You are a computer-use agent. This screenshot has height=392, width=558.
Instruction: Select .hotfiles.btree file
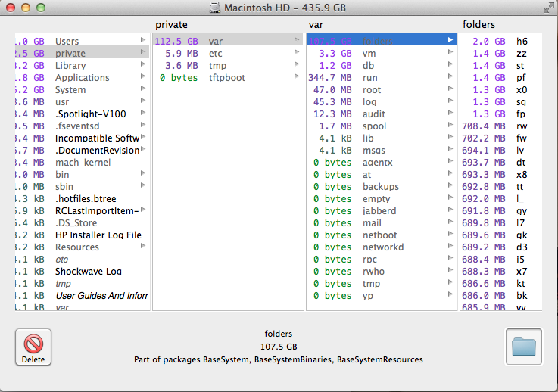(83, 198)
